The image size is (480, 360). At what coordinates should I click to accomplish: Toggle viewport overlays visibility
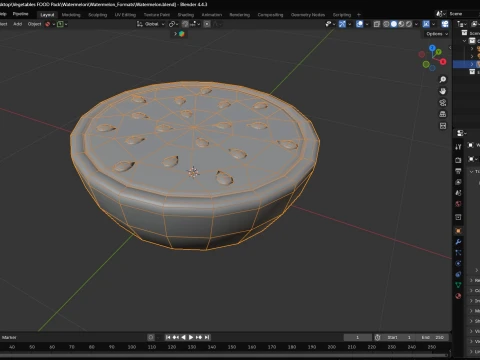click(x=360, y=24)
